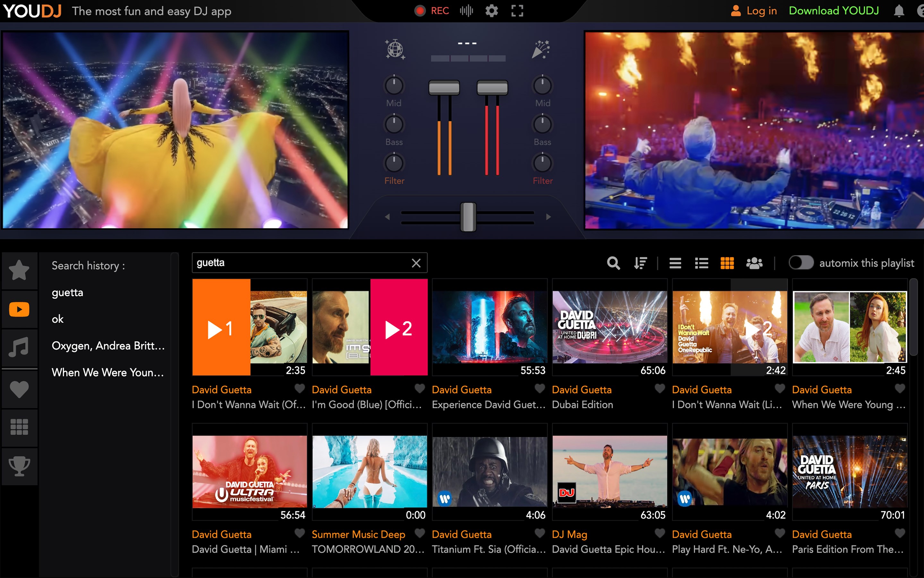Switch to grid thumbnail view

(x=727, y=263)
